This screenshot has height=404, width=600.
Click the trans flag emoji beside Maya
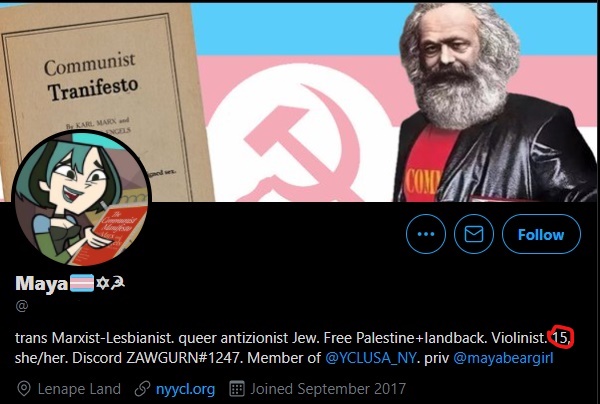coord(81,283)
